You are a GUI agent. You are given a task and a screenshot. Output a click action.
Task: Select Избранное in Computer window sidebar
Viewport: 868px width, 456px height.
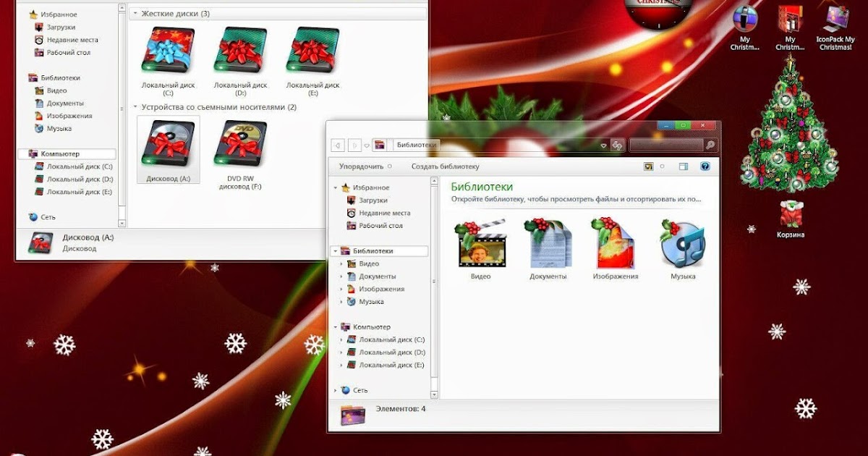tap(53, 14)
